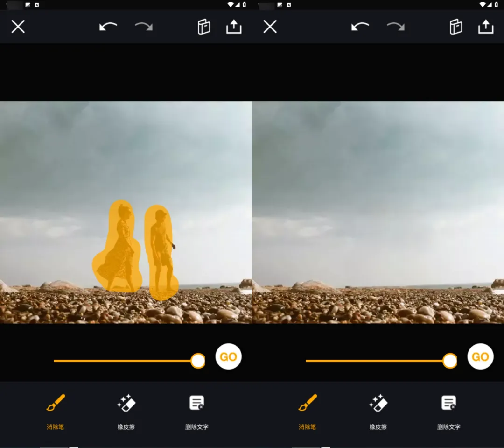Redo the stroke in the left screen
The image size is (504, 448).
point(144,27)
